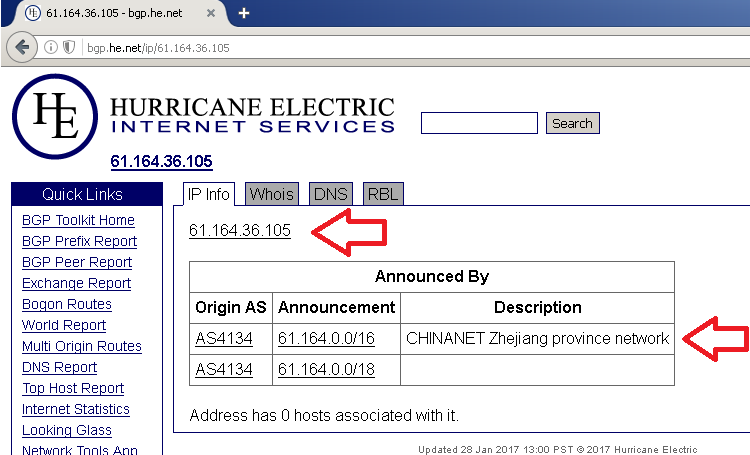This screenshot has width=750, height=455.
Task: Open AS4134 in the 61.164.0.0/16 row
Action: [x=224, y=339]
